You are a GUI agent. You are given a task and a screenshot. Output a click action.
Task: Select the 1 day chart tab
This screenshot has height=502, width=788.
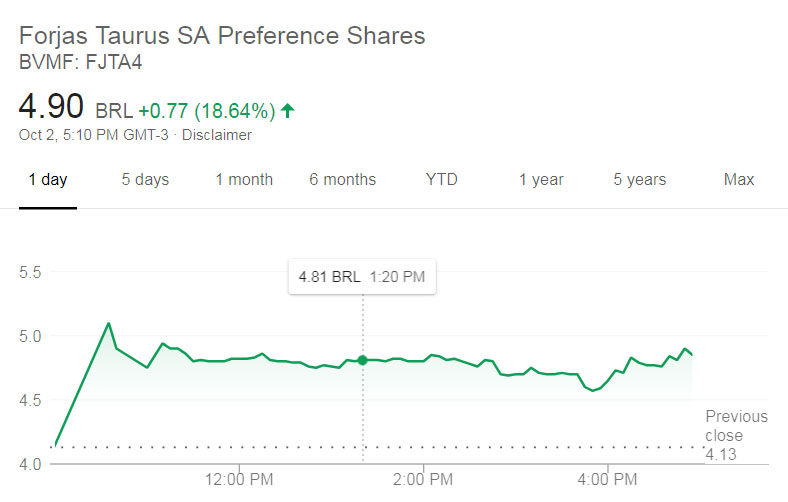(x=47, y=180)
